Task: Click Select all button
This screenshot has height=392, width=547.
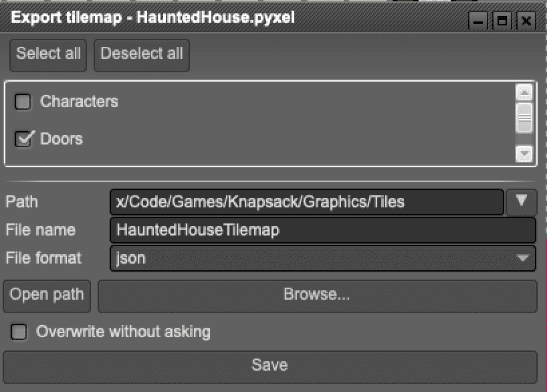Action: [48, 54]
